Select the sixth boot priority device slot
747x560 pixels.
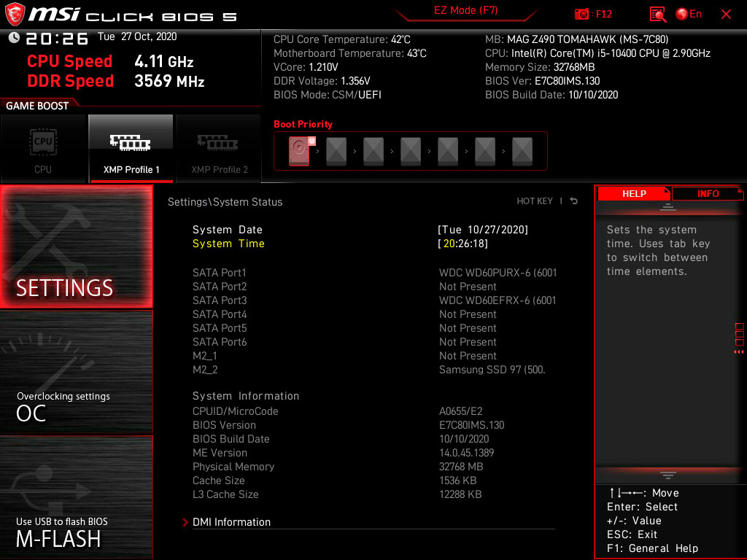[485, 151]
